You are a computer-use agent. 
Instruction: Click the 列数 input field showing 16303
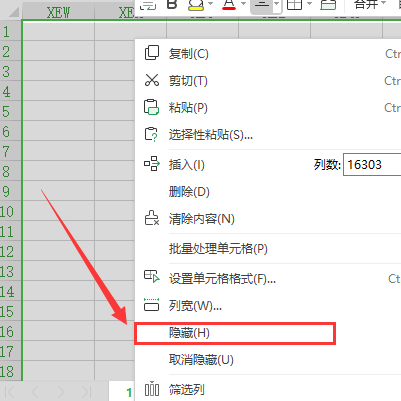pyautogui.click(x=372, y=164)
